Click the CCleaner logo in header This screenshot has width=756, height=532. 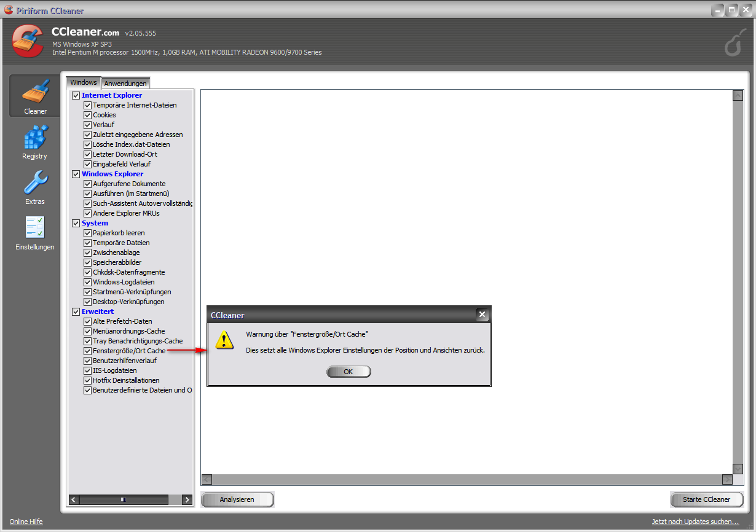pyautogui.click(x=28, y=41)
